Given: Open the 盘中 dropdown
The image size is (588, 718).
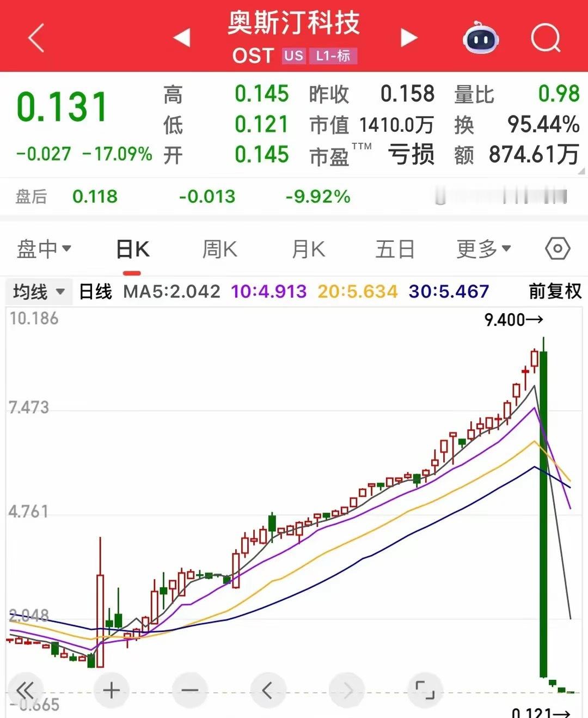Looking at the screenshot, I should click(44, 250).
